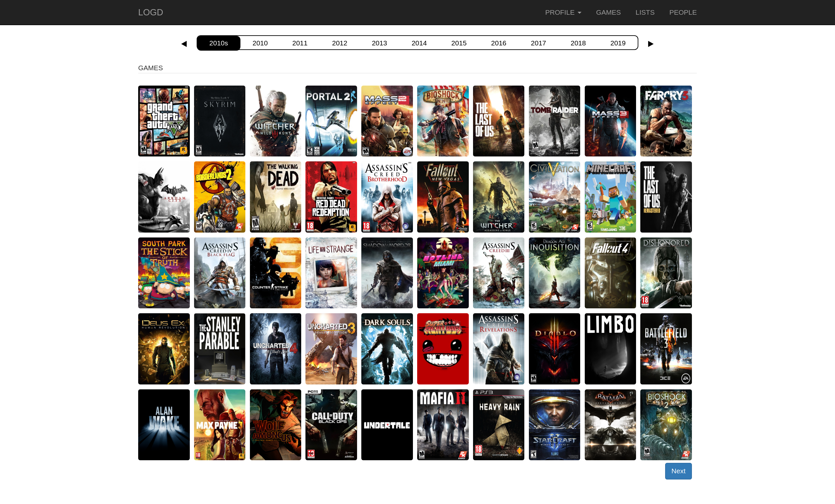Open the Life is Strange cover

pos(331,273)
